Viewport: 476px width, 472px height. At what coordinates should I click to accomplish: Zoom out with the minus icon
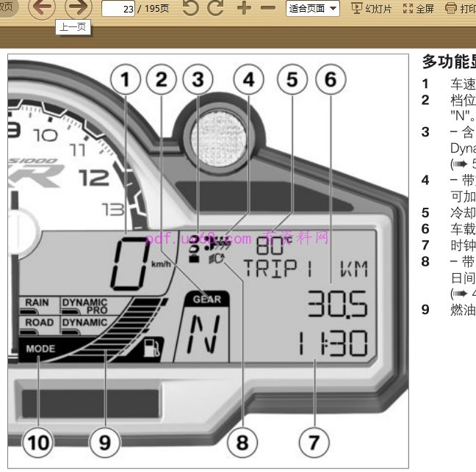pos(268,9)
